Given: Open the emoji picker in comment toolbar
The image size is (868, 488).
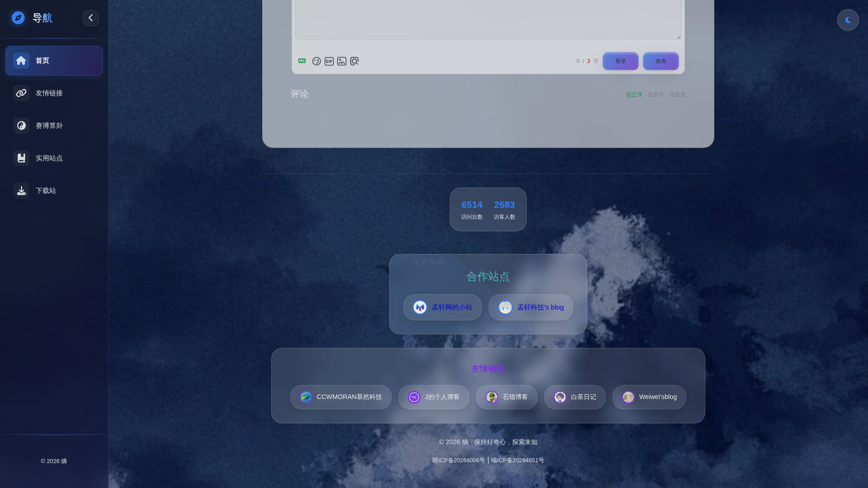Looking at the screenshot, I should click(316, 61).
